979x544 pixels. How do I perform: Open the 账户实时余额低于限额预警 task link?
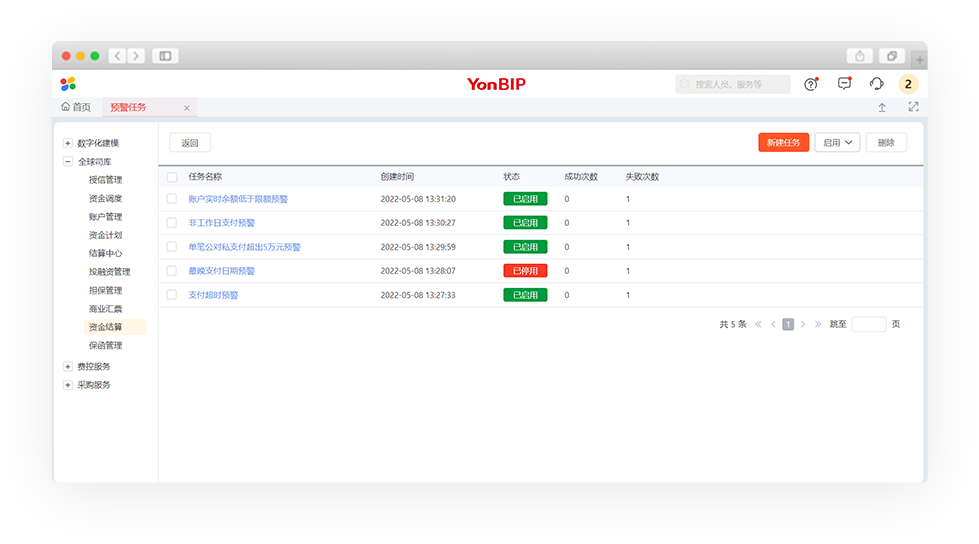click(x=238, y=199)
